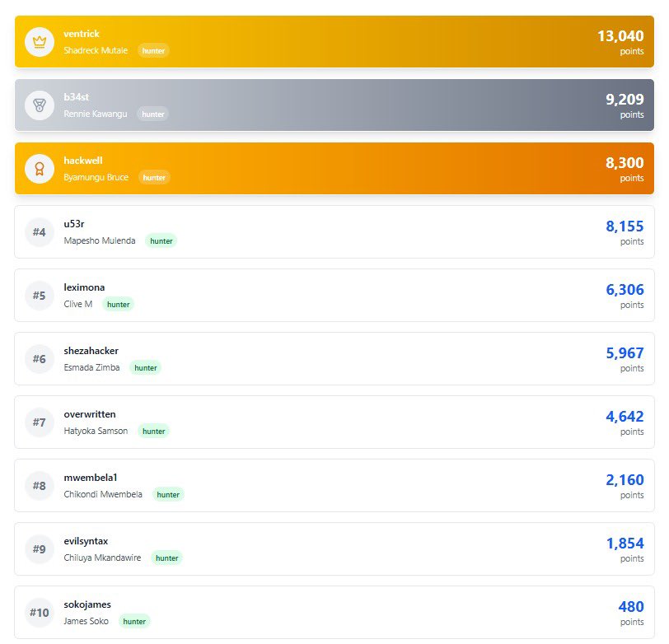This screenshot has height=644, width=669.
Task: Click the hunter label on James Soko's row
Action: pos(134,622)
